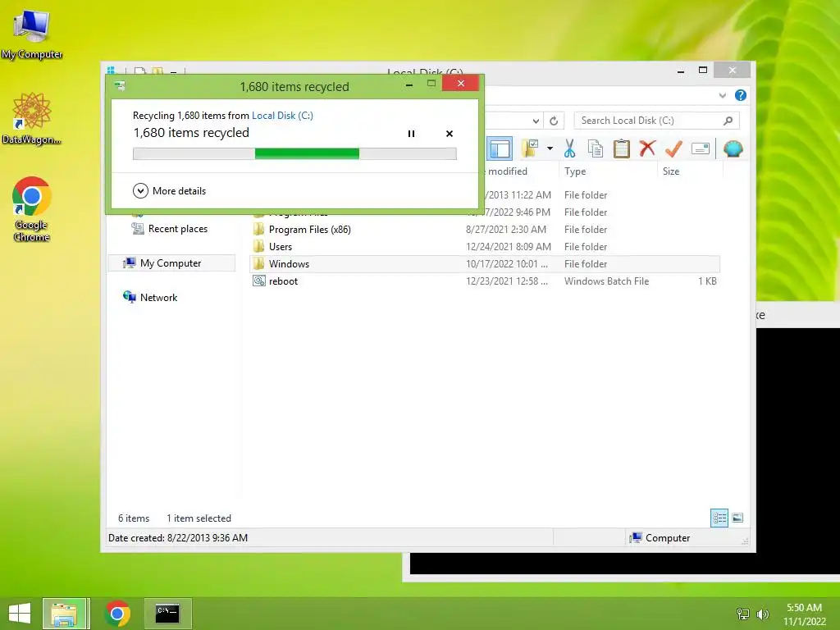Open the address bar history dropdown

pyautogui.click(x=535, y=121)
